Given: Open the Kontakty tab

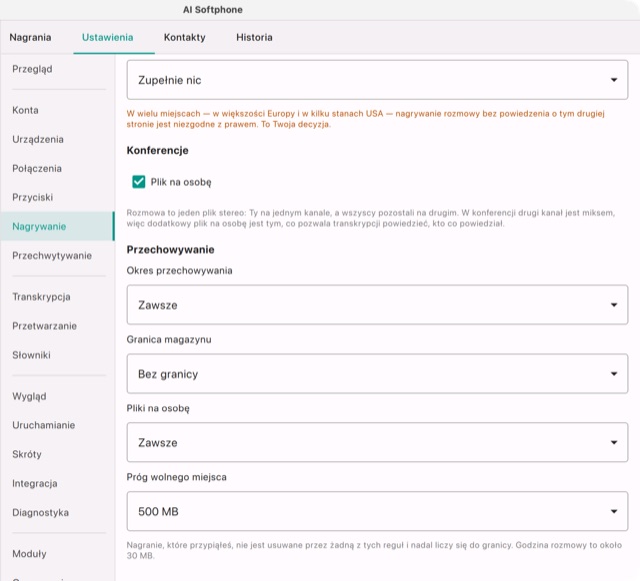Looking at the screenshot, I should click(184, 37).
